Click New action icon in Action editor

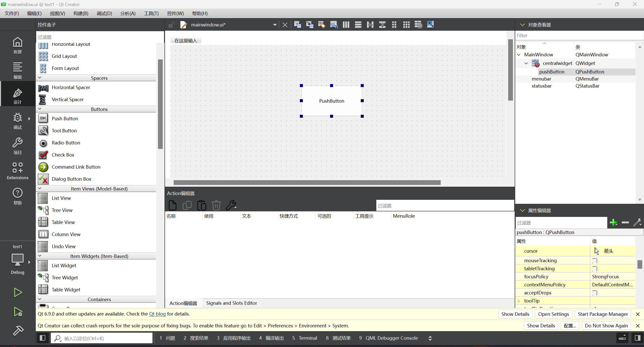(172, 205)
